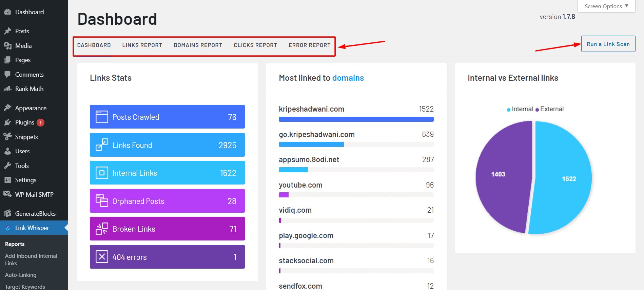Click the Plugins plug icon
Screen dimensions: 644x290
(x=7, y=122)
